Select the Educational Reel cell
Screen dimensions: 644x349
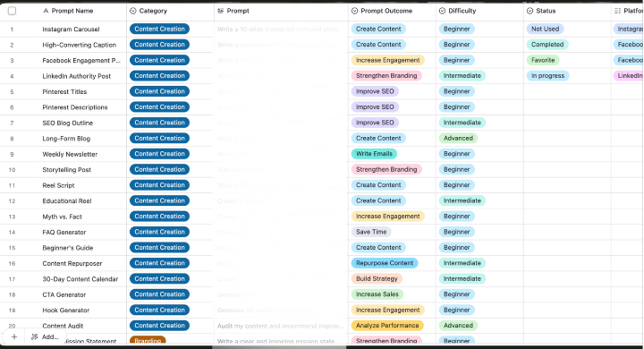[67, 201]
